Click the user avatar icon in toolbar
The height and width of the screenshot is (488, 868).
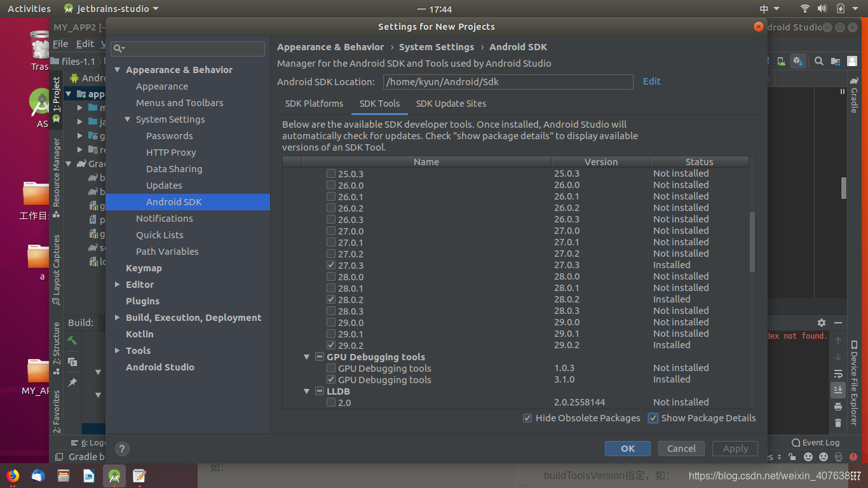pyautogui.click(x=852, y=61)
